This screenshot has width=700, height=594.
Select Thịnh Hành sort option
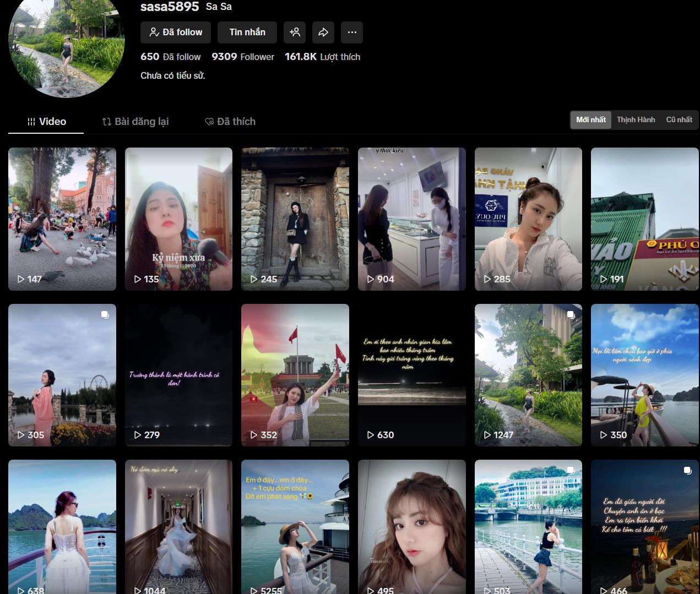point(636,119)
